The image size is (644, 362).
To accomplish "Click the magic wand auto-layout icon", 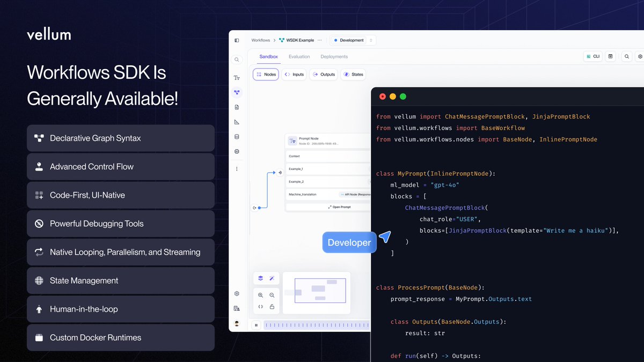I will (x=272, y=278).
